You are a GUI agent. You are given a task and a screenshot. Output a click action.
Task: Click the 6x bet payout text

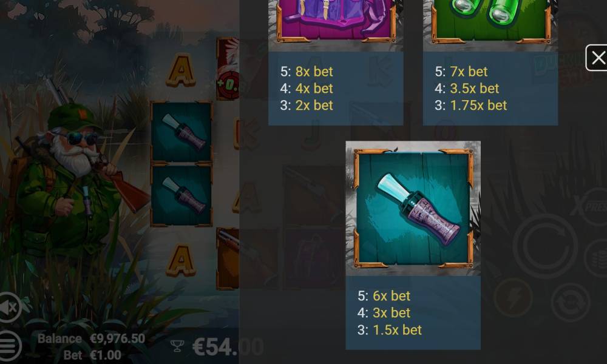(x=391, y=296)
